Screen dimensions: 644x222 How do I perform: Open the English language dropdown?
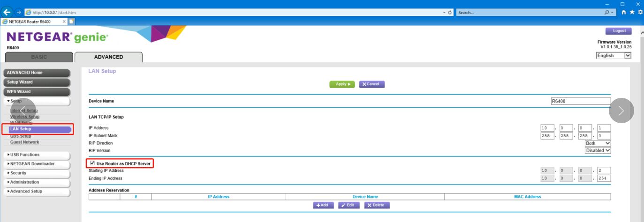[614, 55]
